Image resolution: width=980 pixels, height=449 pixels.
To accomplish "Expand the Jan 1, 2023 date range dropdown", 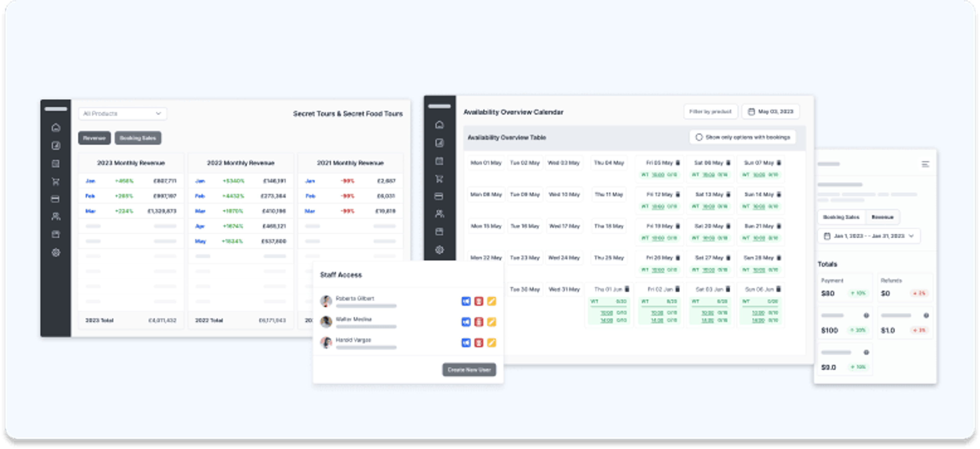I will 869,236.
